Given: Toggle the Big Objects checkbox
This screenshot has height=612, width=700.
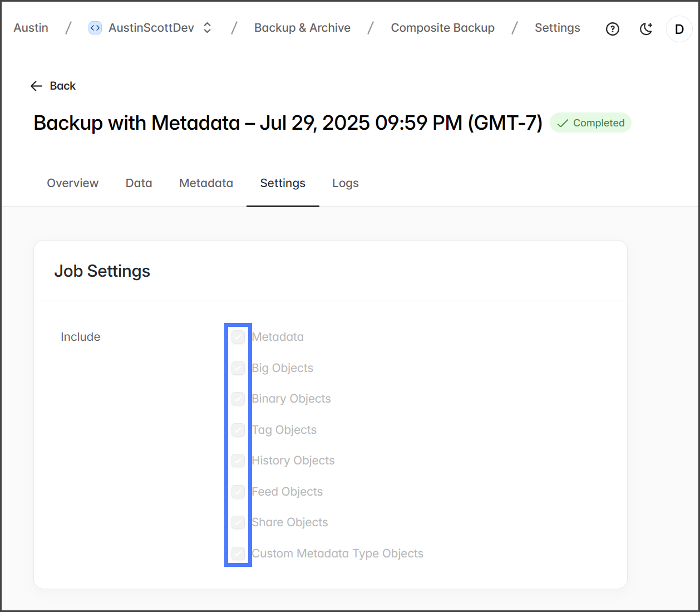Looking at the screenshot, I should click(x=238, y=368).
